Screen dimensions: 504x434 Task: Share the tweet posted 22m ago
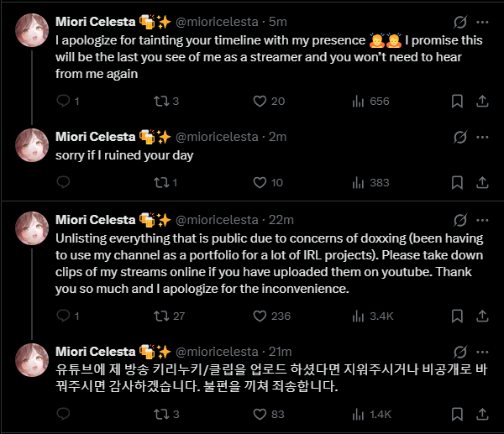(x=482, y=316)
